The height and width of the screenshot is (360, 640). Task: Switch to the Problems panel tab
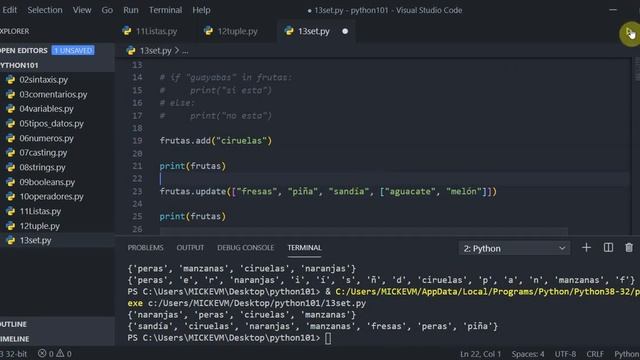pos(145,248)
